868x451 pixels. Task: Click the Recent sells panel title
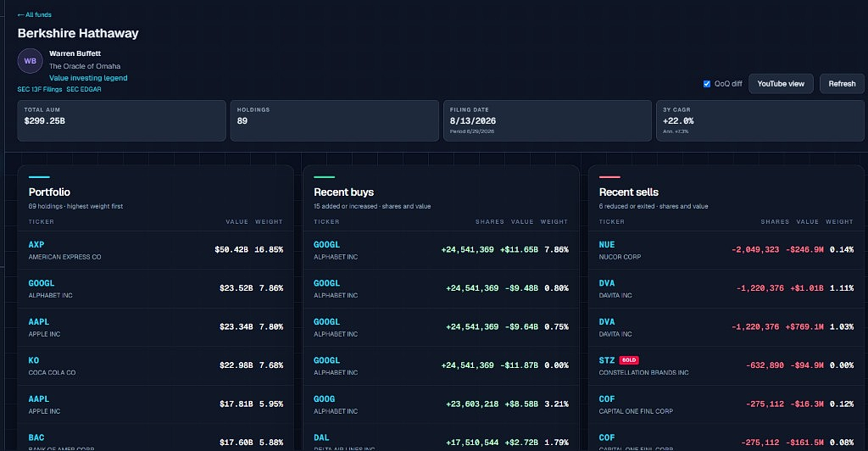coord(629,192)
